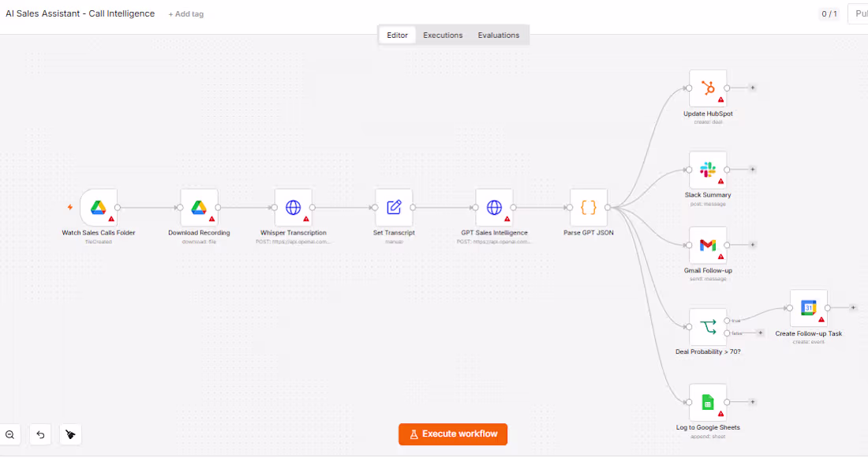The image size is (868, 458).
Task: Open the Log to Google Sheets node
Action: tap(708, 403)
